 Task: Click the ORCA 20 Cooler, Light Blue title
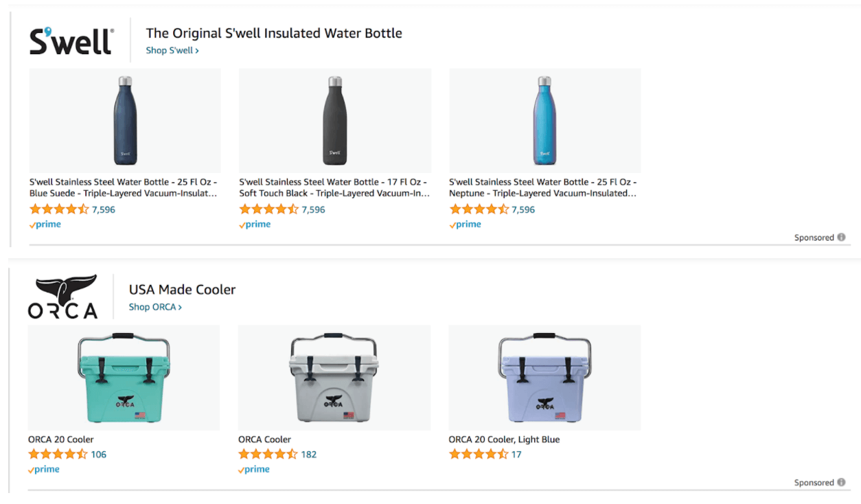[x=504, y=439]
